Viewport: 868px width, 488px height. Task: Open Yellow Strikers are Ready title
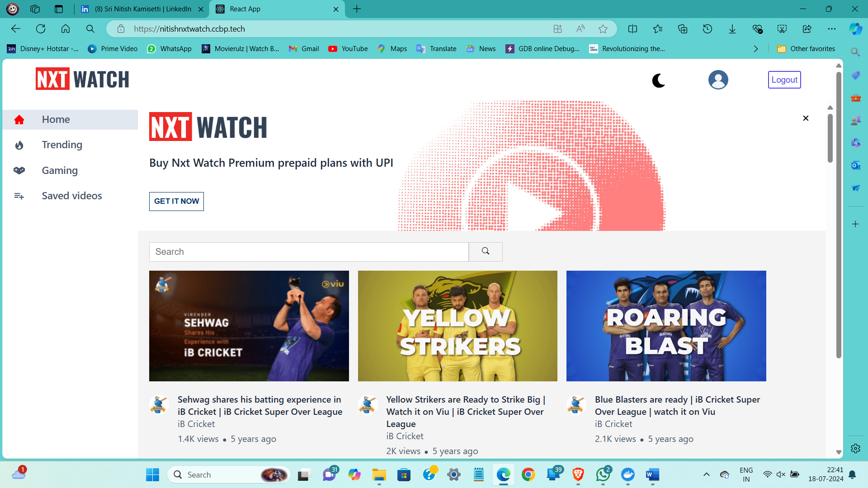pyautogui.click(x=466, y=412)
